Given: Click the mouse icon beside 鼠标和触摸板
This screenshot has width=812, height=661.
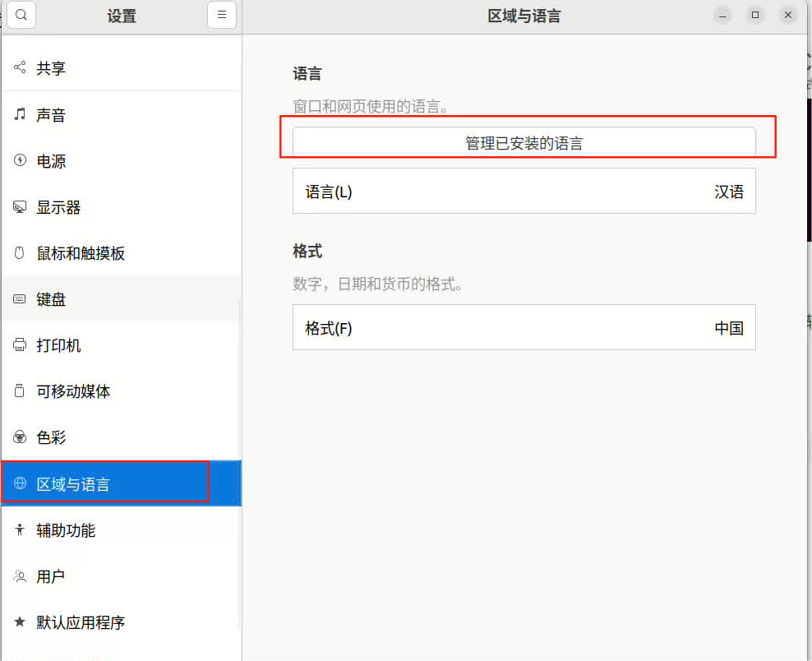Looking at the screenshot, I should point(20,252).
